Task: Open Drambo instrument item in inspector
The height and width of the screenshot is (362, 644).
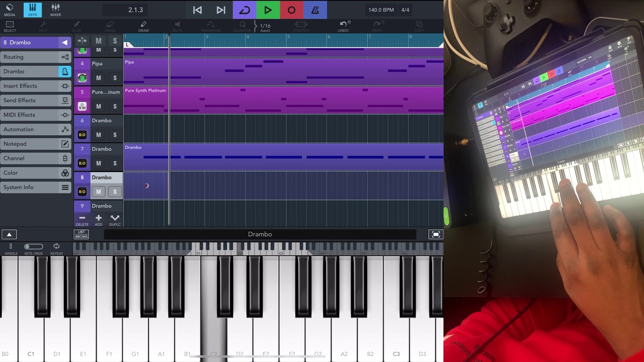Action: pyautogui.click(x=36, y=71)
